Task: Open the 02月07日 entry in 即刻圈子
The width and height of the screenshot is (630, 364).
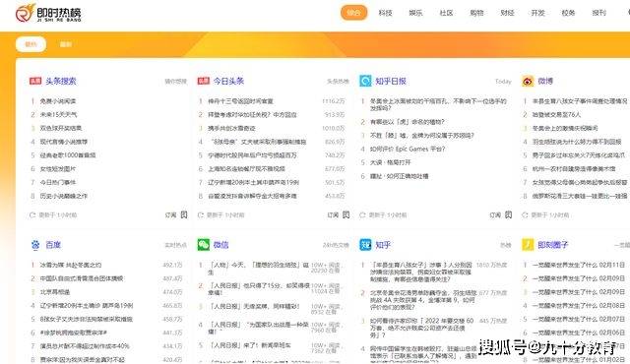Action: pyautogui.click(x=579, y=319)
